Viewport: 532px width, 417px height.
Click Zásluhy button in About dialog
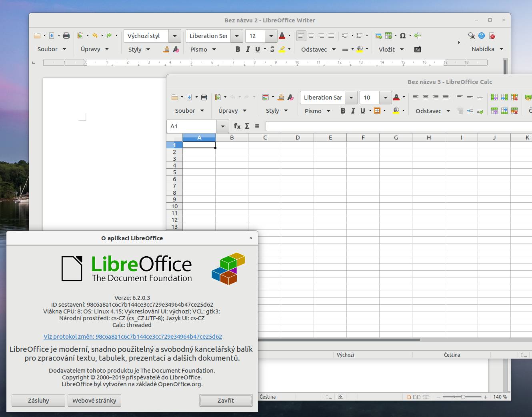click(x=38, y=400)
